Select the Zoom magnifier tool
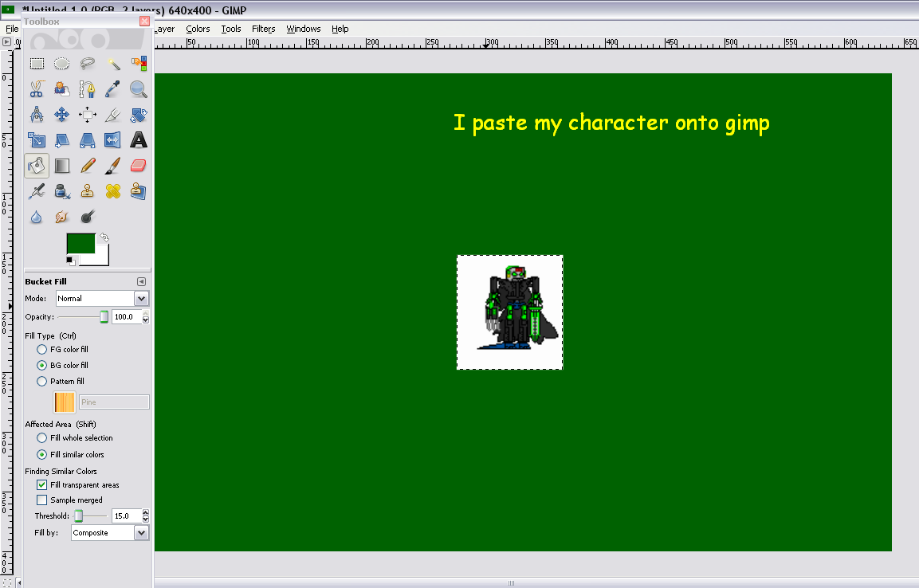Screen dimensions: 919x588 [139, 89]
